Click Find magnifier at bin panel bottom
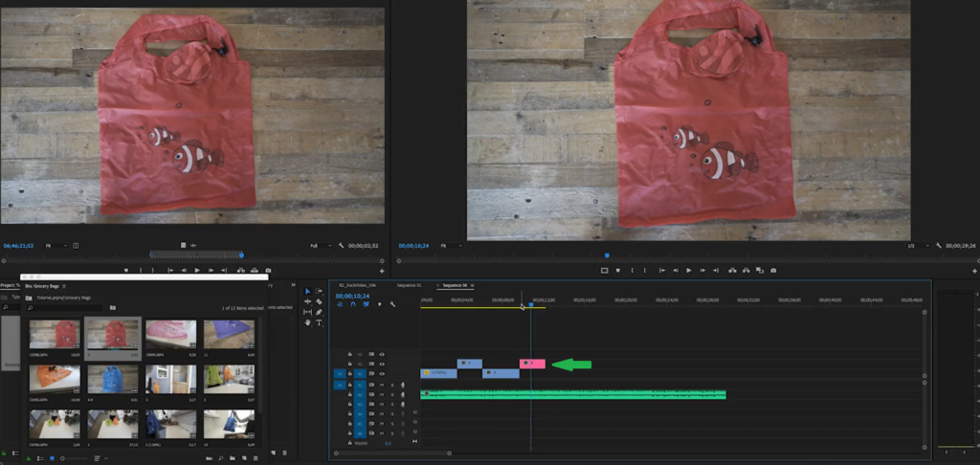 221,458
